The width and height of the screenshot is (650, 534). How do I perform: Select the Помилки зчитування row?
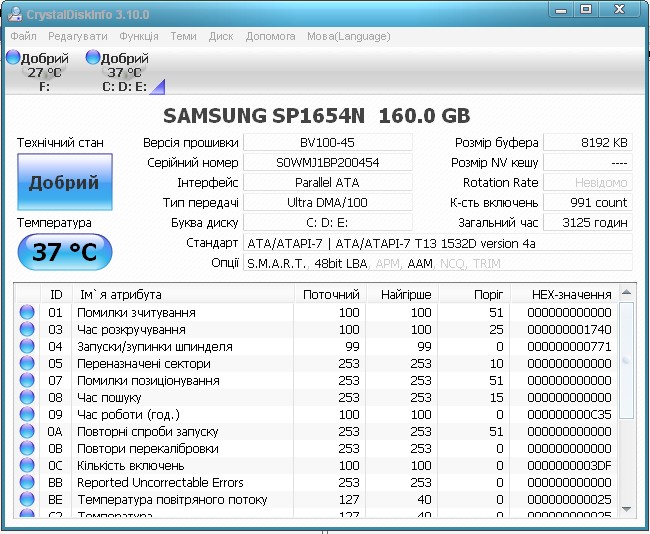pos(317,312)
